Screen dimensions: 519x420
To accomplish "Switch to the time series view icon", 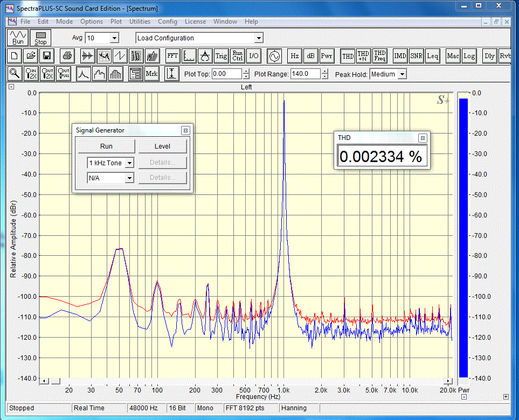I will 88,56.
